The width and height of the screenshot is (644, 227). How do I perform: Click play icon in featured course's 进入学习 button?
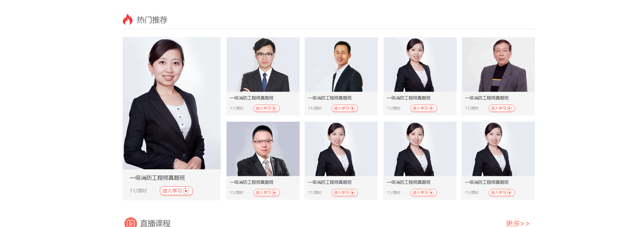click(x=186, y=191)
